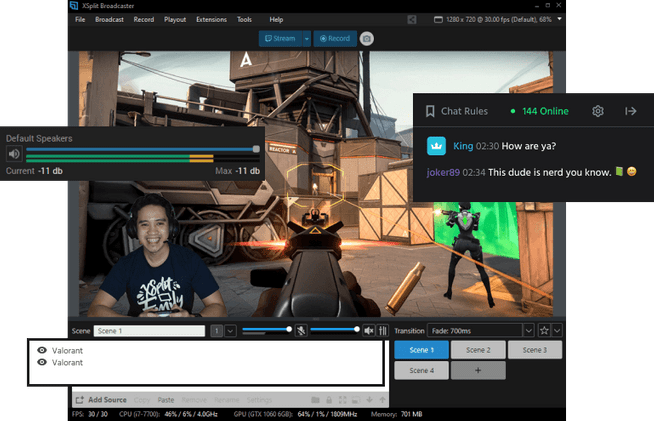Click Remove in sources toolbar

(194, 400)
